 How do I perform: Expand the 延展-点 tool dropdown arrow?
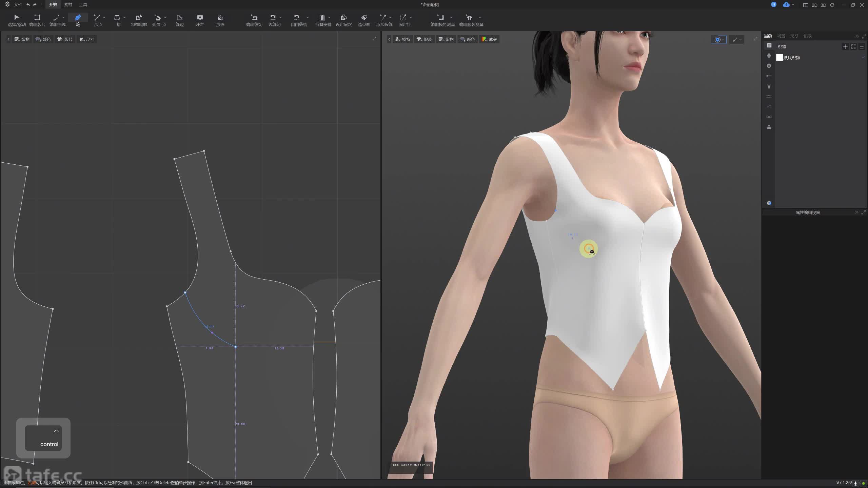coord(165,17)
